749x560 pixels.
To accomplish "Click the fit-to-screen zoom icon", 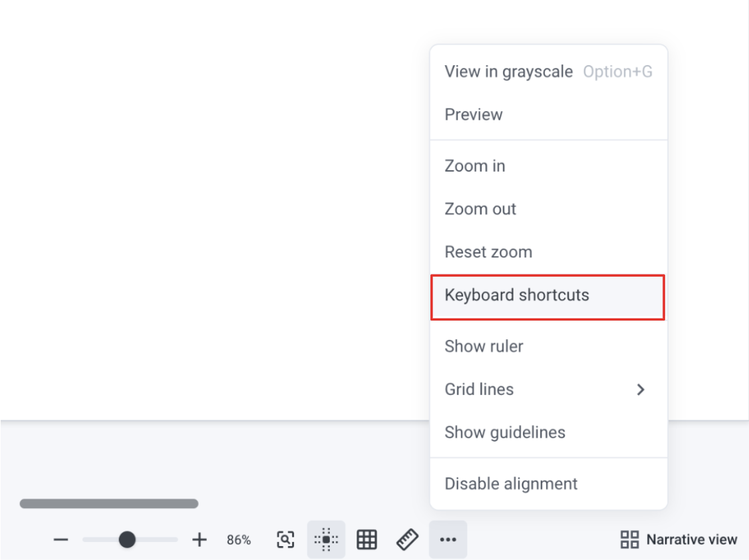I will [285, 539].
